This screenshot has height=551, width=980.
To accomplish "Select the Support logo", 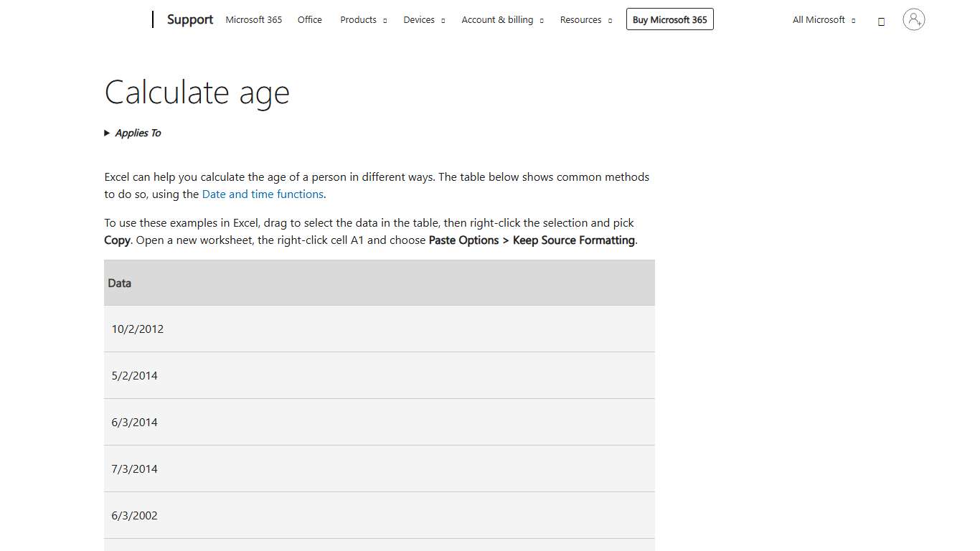I will click(x=189, y=19).
